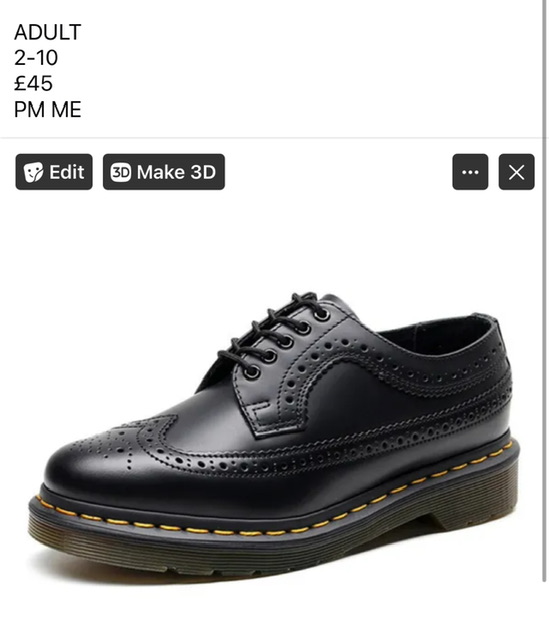Image resolution: width=549 pixels, height=640 pixels.
Task: Open the three-dot more options menu
Action: 470,172
